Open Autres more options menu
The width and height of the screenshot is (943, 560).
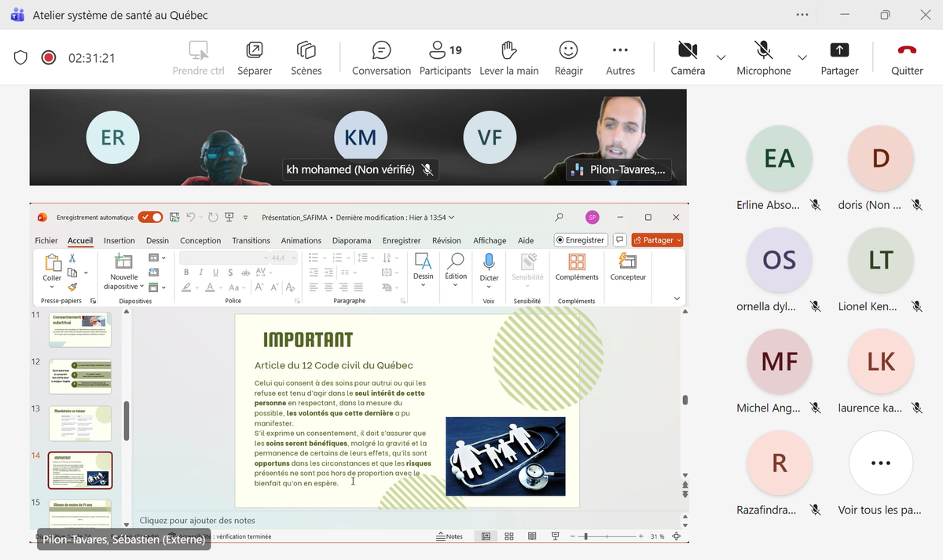click(x=620, y=58)
